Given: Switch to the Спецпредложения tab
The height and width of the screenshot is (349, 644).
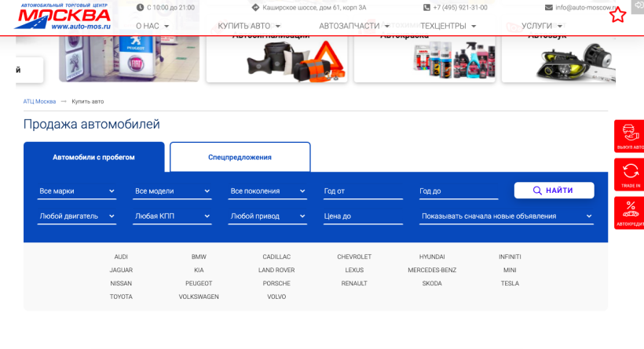Looking at the screenshot, I should tap(240, 157).
